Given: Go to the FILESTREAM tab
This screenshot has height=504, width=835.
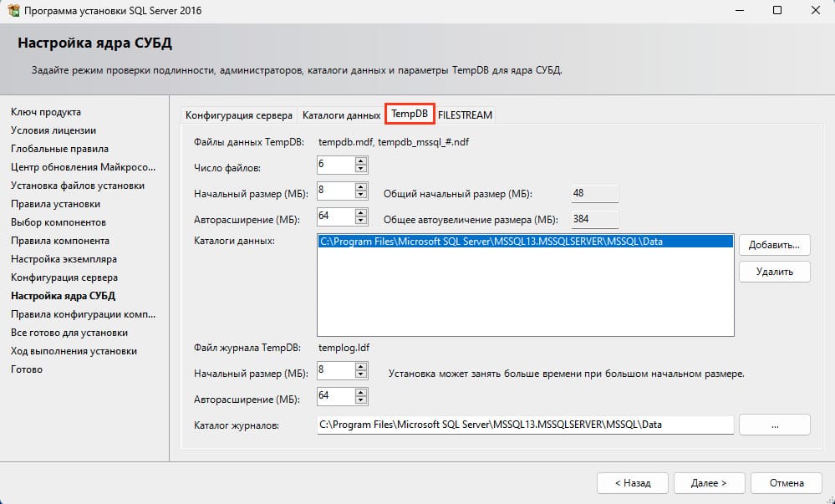Looking at the screenshot, I should pos(465,115).
